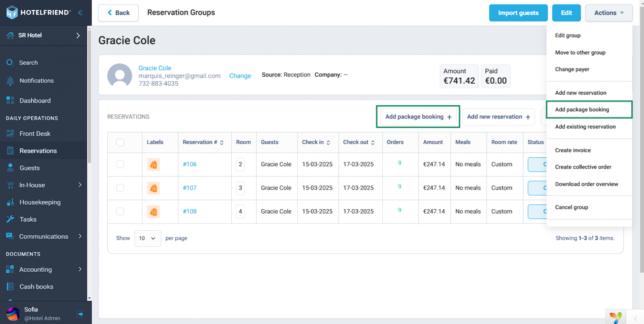This screenshot has width=644, height=324.
Task: Click orders count 9 for reservation #106
Action: coord(400,164)
